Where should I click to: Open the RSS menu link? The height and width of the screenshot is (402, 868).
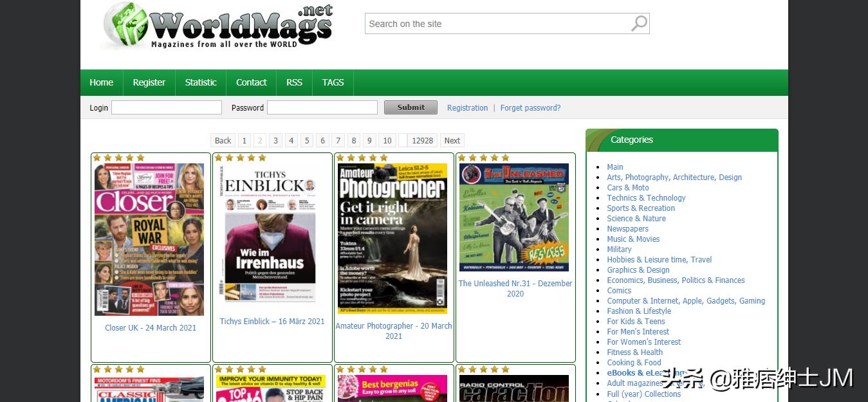pos(294,82)
